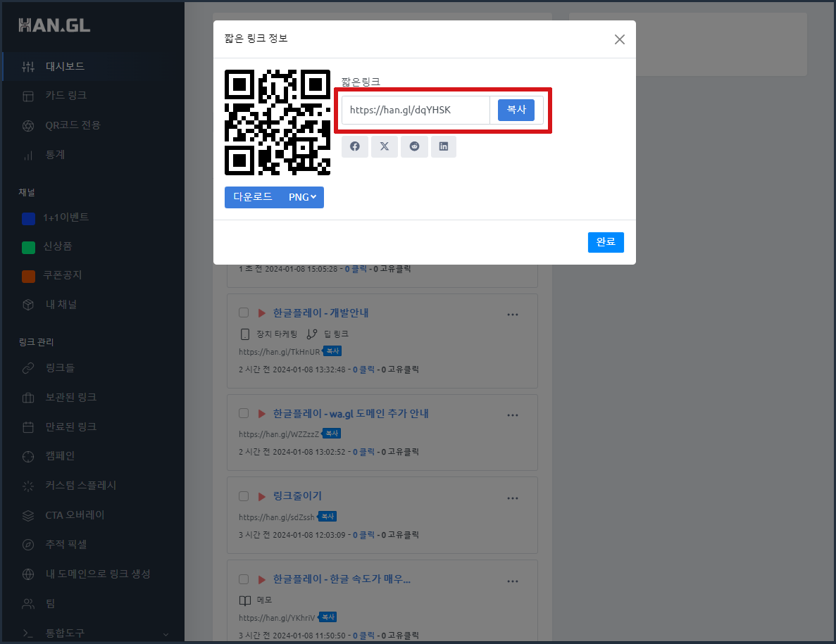Select the blue 1+1이벤트 channel swatch
836x644 pixels.
[28, 218]
